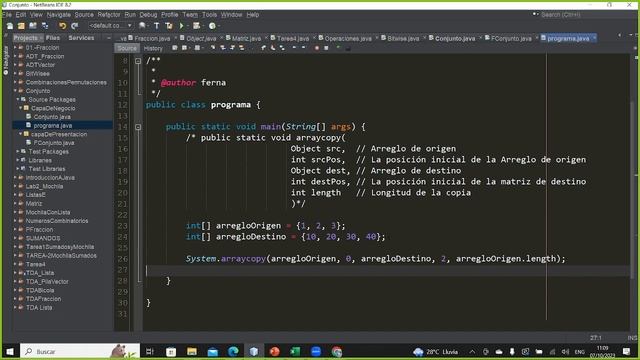Run the project with green play icon
The image size is (640, 360).
click(x=182, y=26)
